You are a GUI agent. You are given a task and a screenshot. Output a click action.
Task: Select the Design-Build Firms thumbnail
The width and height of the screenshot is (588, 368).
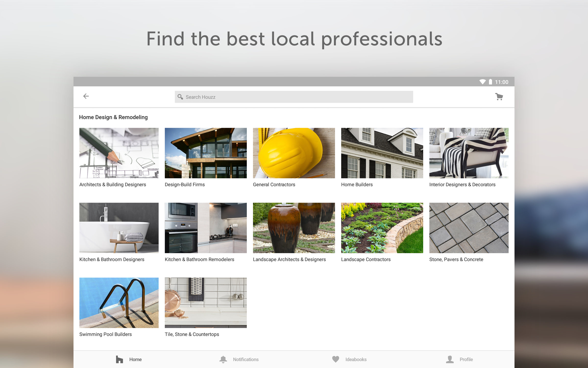point(206,153)
